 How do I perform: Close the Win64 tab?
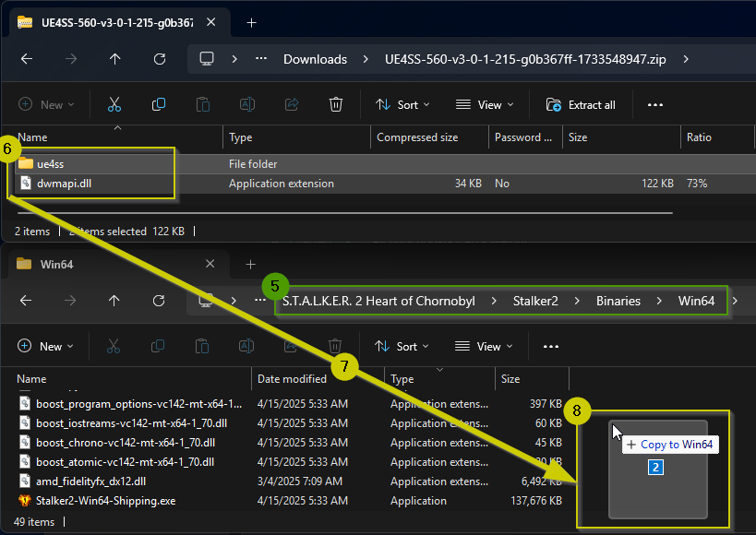(x=210, y=264)
